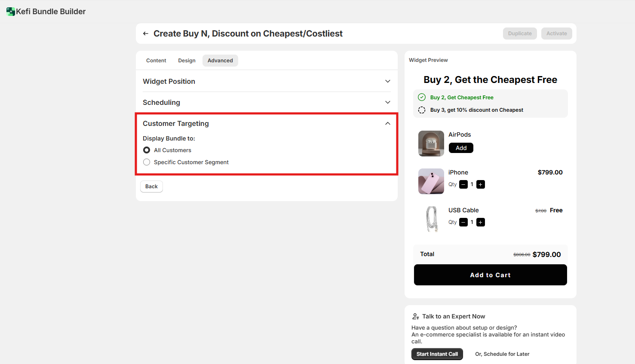The width and height of the screenshot is (635, 364).
Task: Click the dashed circle tier icon
Action: pos(422,110)
